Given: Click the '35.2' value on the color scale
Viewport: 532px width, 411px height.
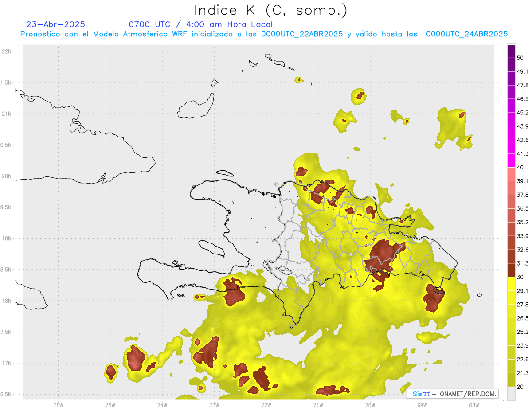Looking at the screenshot, I should pos(523,222).
